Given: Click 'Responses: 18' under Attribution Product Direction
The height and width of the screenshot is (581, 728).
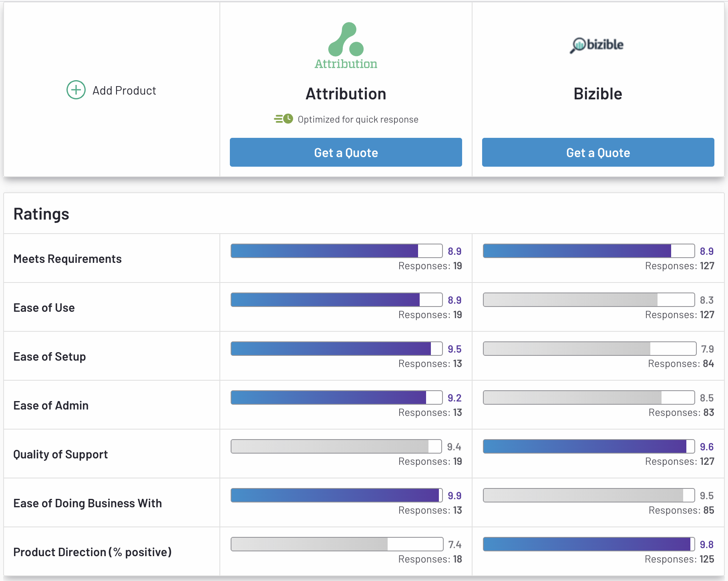Looking at the screenshot, I should (x=430, y=559).
